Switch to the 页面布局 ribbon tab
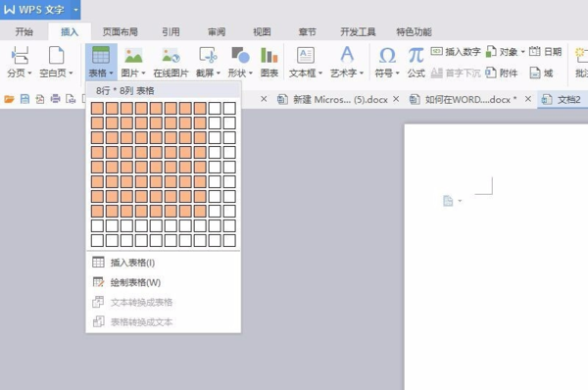 (x=120, y=32)
